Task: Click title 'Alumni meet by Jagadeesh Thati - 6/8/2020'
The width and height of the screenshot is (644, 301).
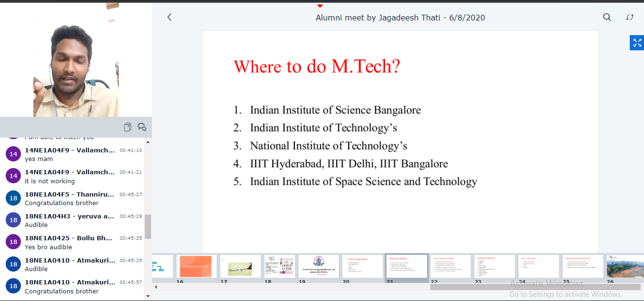Action: (400, 18)
